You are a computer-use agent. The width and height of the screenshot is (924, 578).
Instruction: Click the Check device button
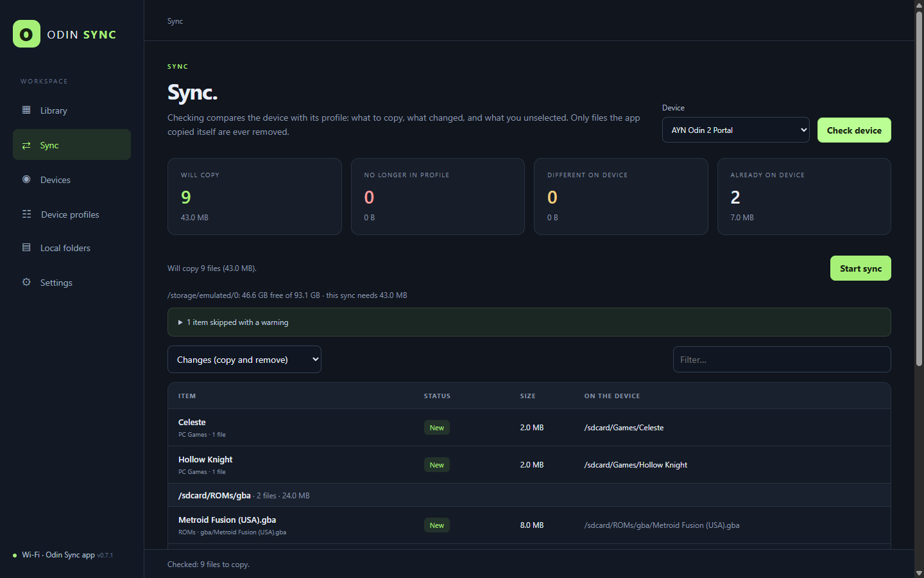pos(854,130)
